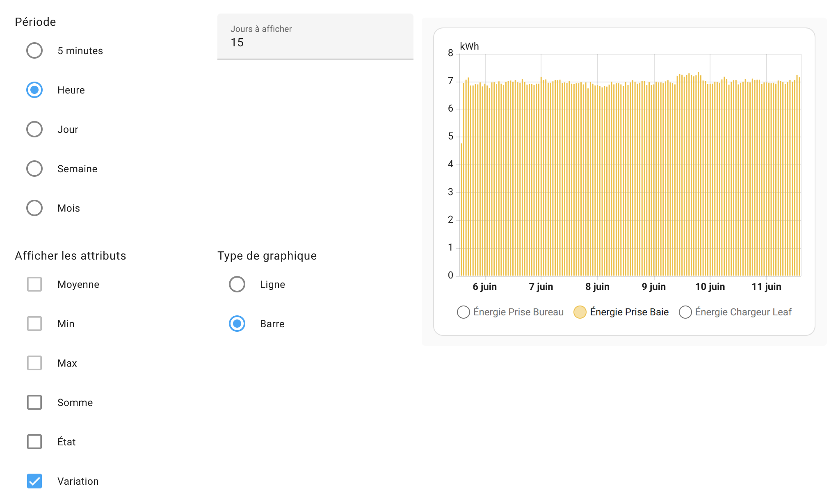Uncheck the Variation attribute checkbox
829x504 pixels.
(34, 481)
